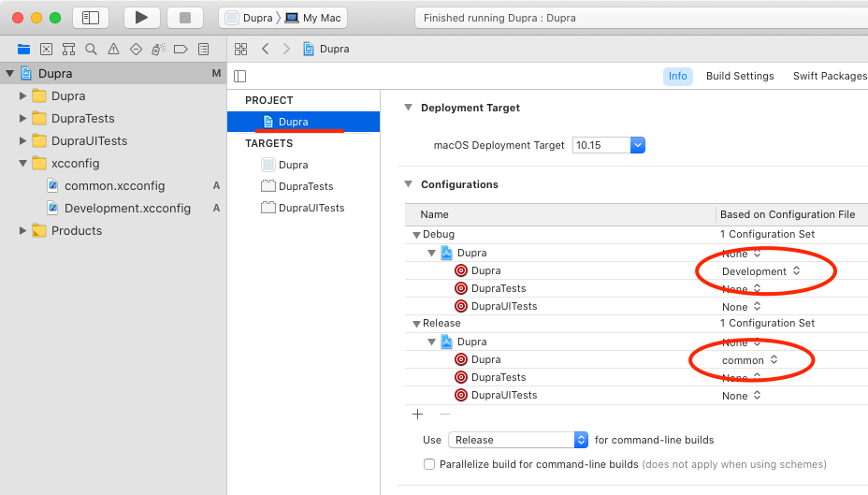Open Development.xcconfig in the navigator
This screenshot has width=868, height=495.
(x=127, y=208)
